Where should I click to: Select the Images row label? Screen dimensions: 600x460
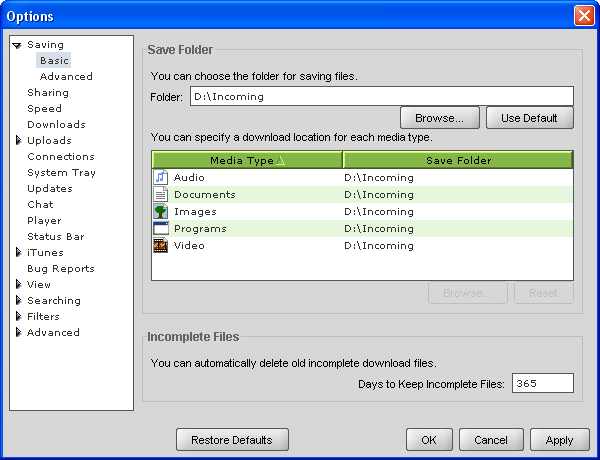(x=195, y=212)
